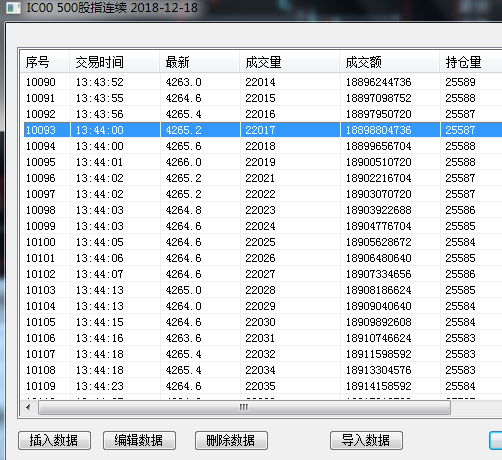Click price 4266.0 in row 10095

183,162
